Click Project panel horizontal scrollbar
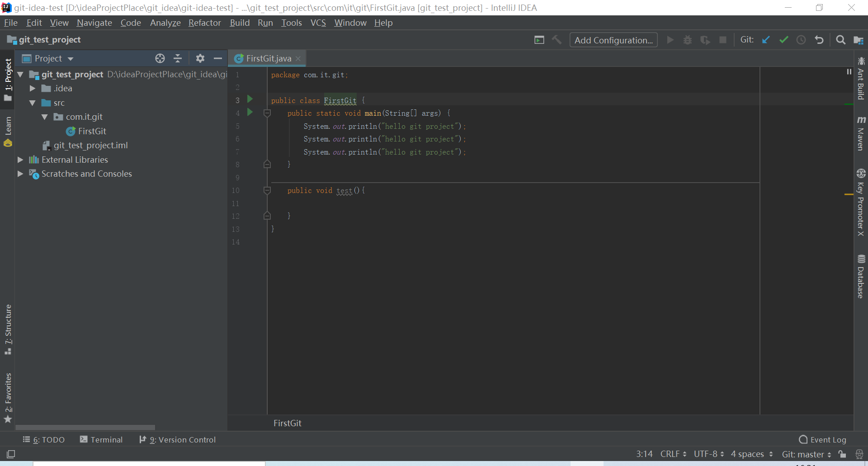868x466 pixels. [x=85, y=427]
